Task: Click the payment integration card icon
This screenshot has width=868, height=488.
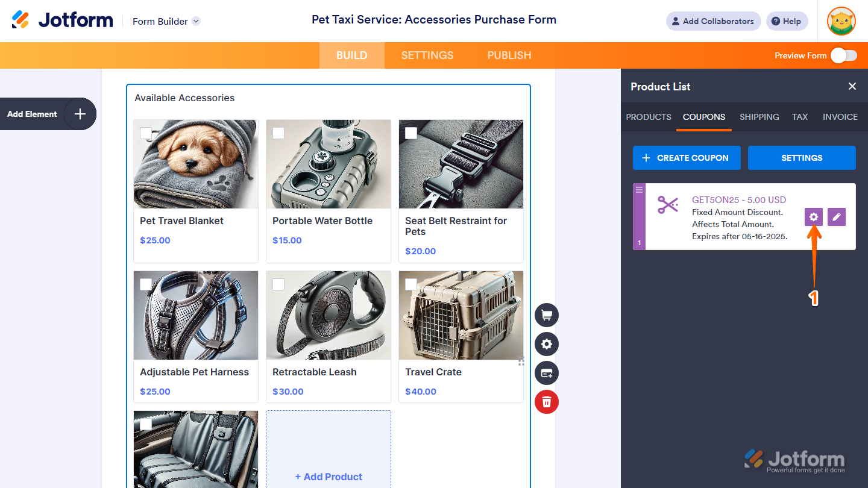Action: [547, 373]
